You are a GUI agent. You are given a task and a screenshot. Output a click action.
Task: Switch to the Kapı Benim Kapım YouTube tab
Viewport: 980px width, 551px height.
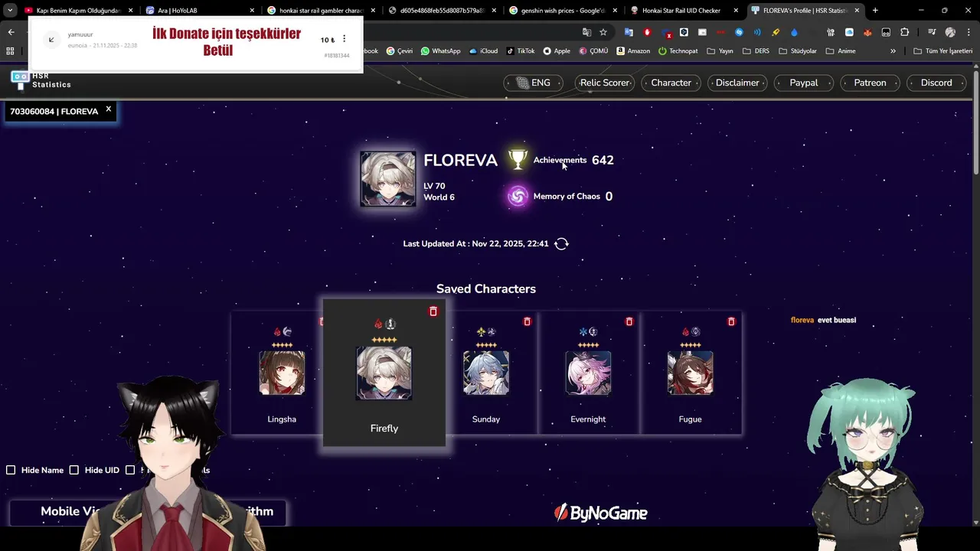tap(78, 10)
